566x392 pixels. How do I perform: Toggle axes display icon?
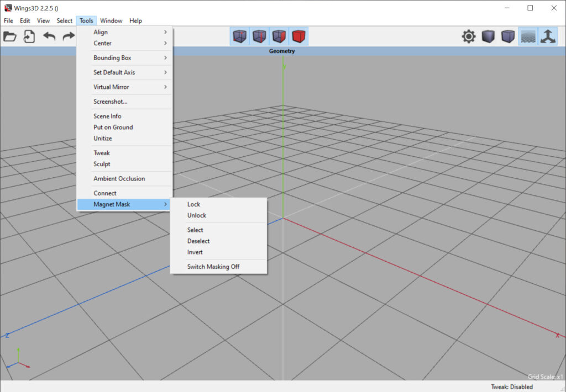pos(548,36)
